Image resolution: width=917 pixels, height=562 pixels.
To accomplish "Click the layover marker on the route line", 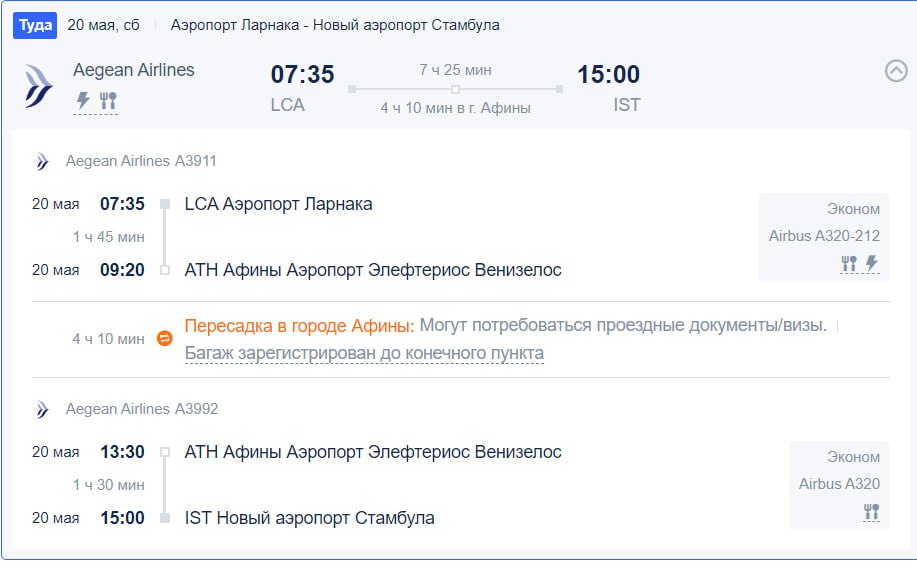I will tap(455, 89).
